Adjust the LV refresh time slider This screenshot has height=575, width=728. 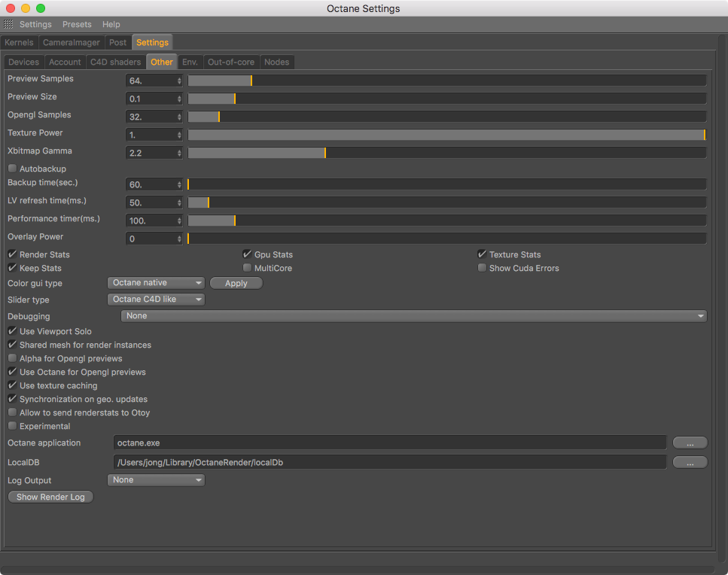tap(446, 202)
